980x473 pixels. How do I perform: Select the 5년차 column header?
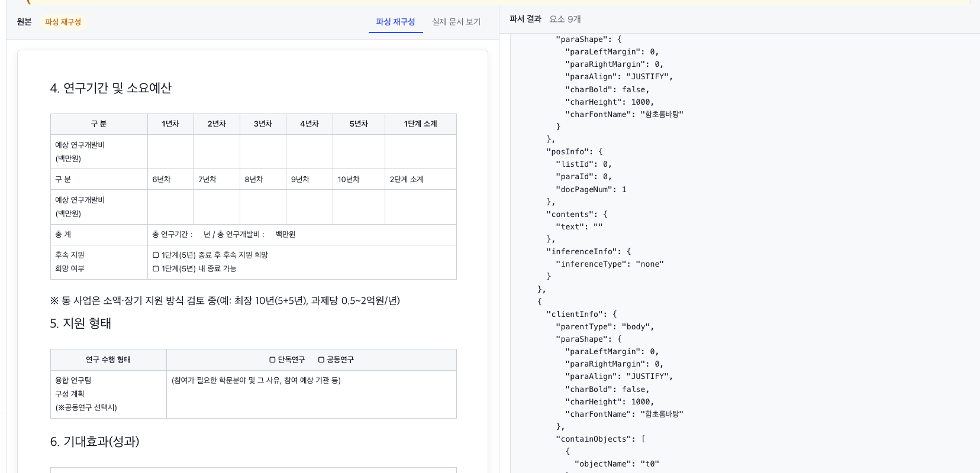tap(359, 124)
